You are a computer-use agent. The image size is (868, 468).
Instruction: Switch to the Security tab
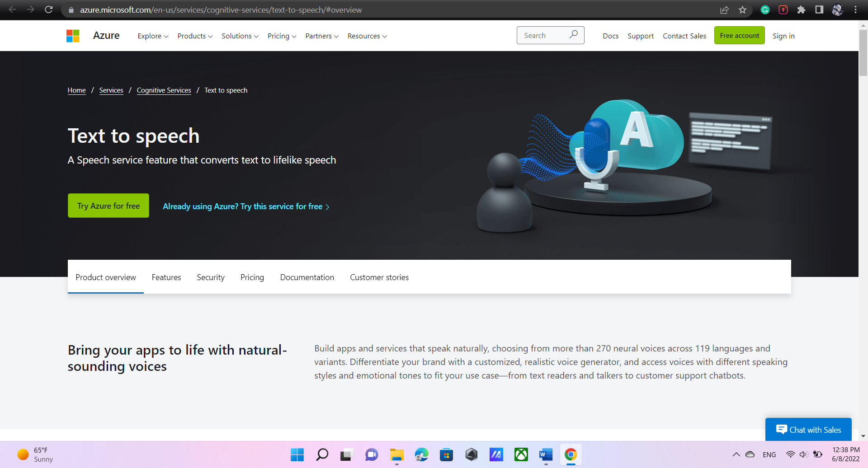(211, 277)
